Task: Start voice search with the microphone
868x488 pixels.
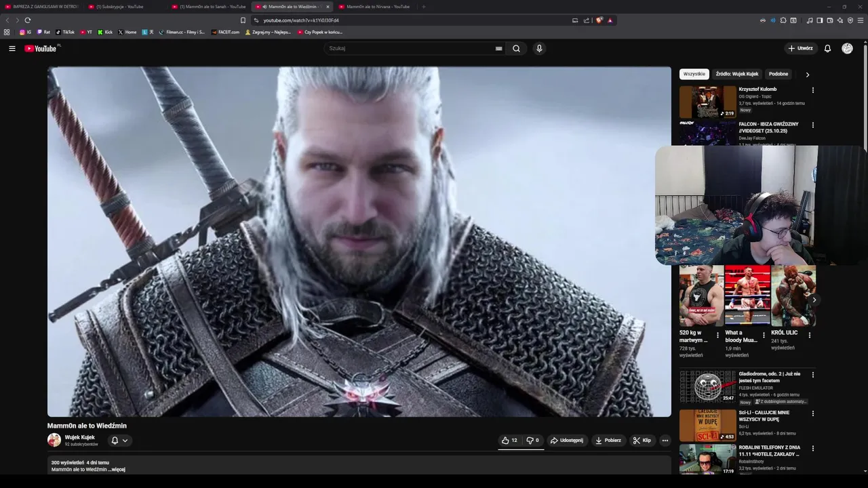Action: [x=539, y=48]
